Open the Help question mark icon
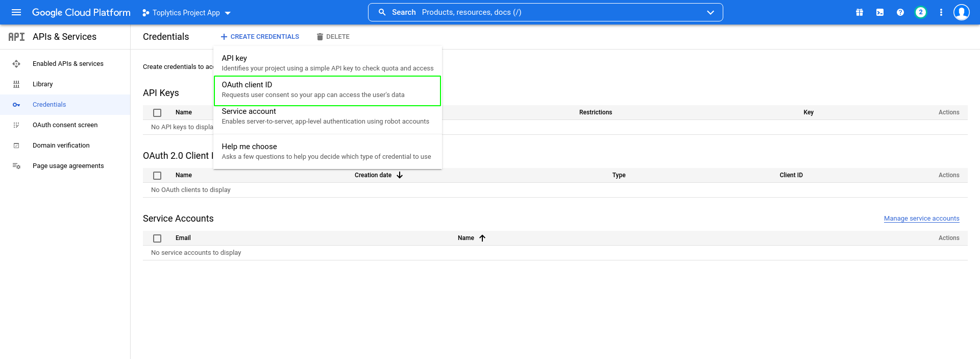This screenshot has width=980, height=359. pos(900,12)
